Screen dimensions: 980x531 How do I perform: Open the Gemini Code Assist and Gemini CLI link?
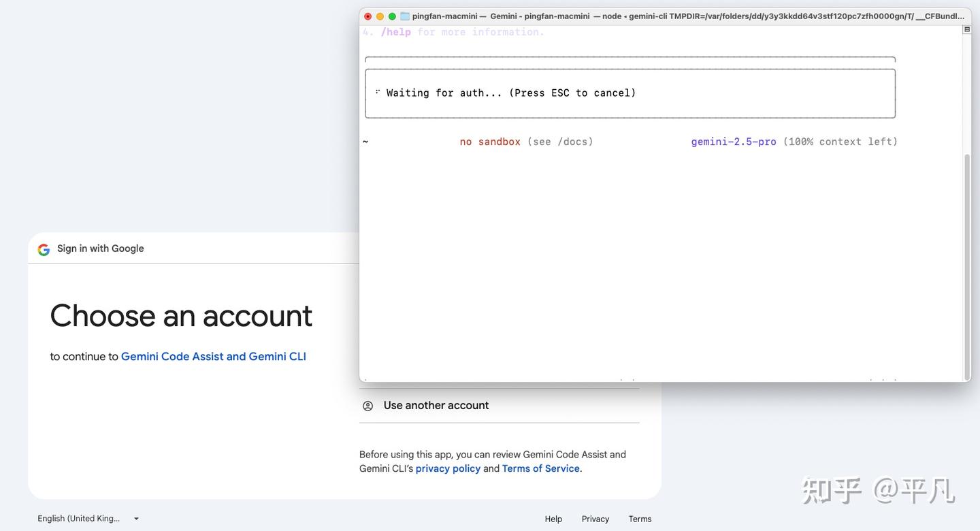pos(214,357)
